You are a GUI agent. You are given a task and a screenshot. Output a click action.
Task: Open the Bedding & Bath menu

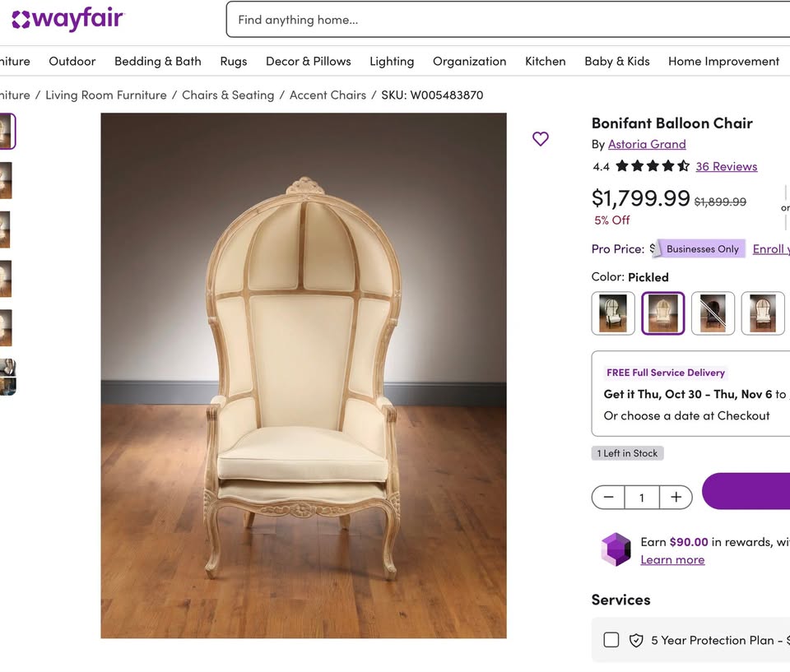158,61
